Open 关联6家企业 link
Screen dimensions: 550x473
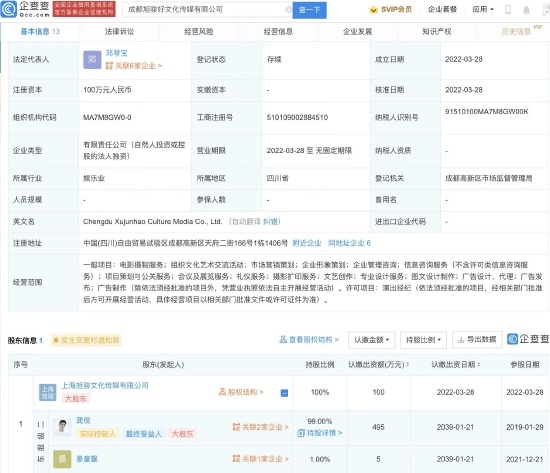click(x=134, y=66)
